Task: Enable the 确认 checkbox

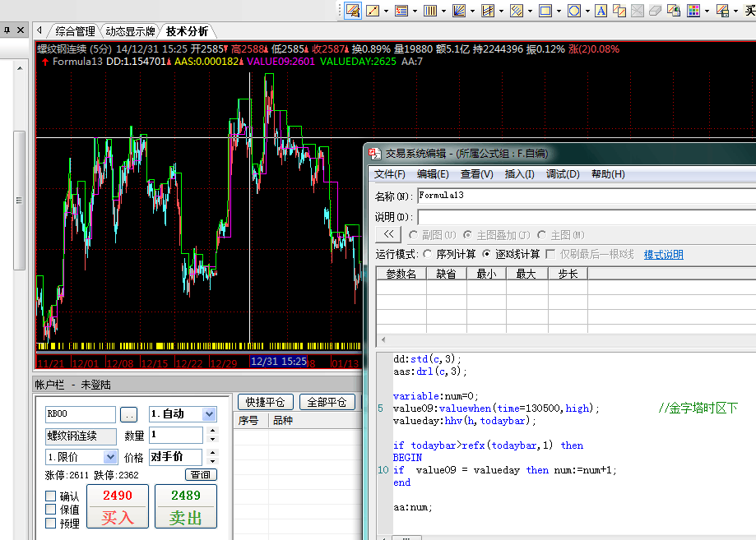Action: tap(51, 496)
